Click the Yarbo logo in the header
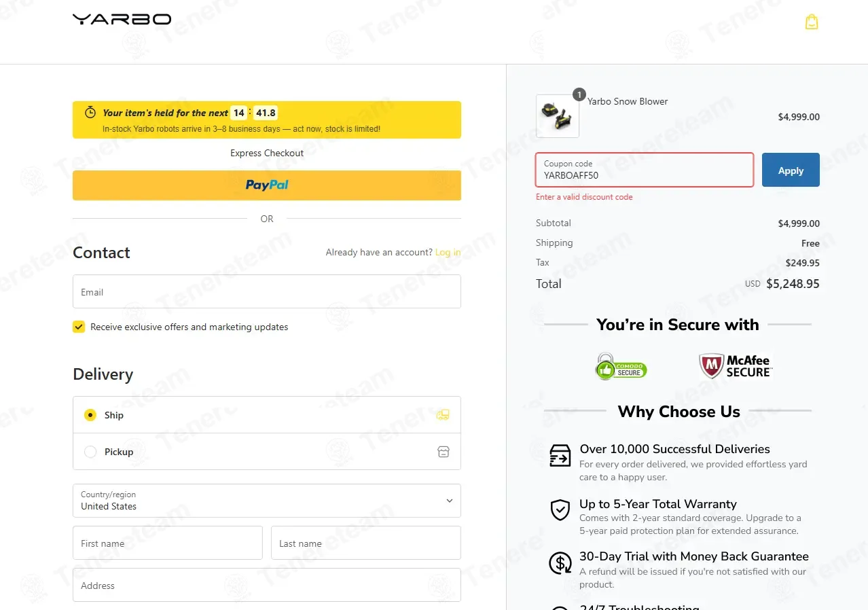 pyautogui.click(x=122, y=19)
